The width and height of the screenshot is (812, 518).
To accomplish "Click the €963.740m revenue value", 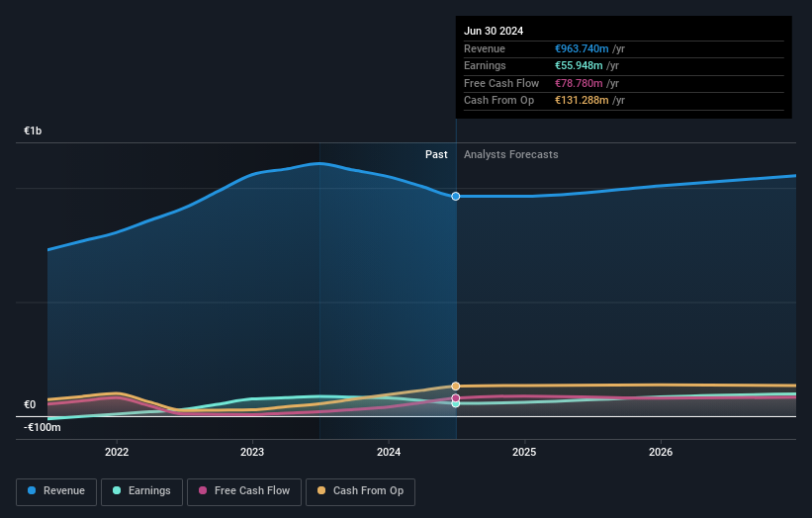I will pos(582,48).
